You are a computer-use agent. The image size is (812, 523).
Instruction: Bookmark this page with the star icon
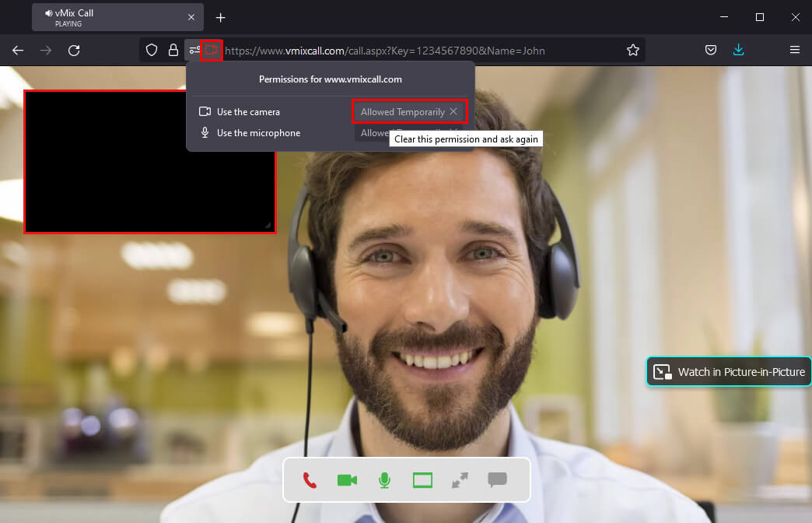(x=633, y=50)
